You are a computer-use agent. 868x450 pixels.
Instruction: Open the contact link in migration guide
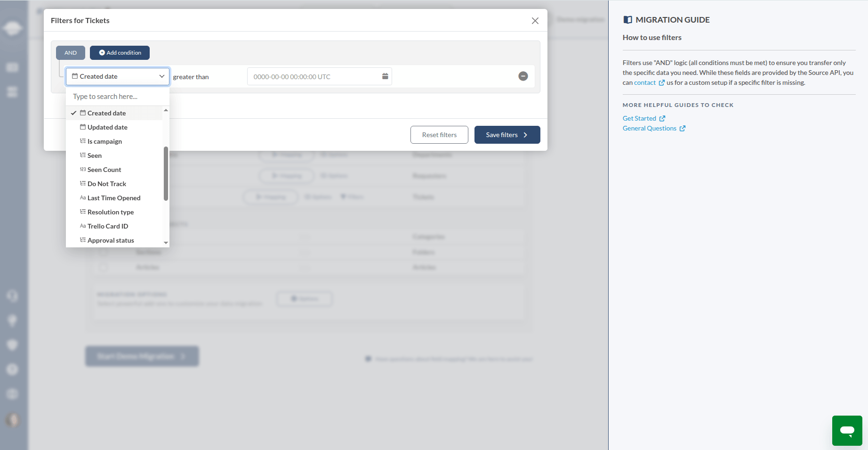pos(645,82)
